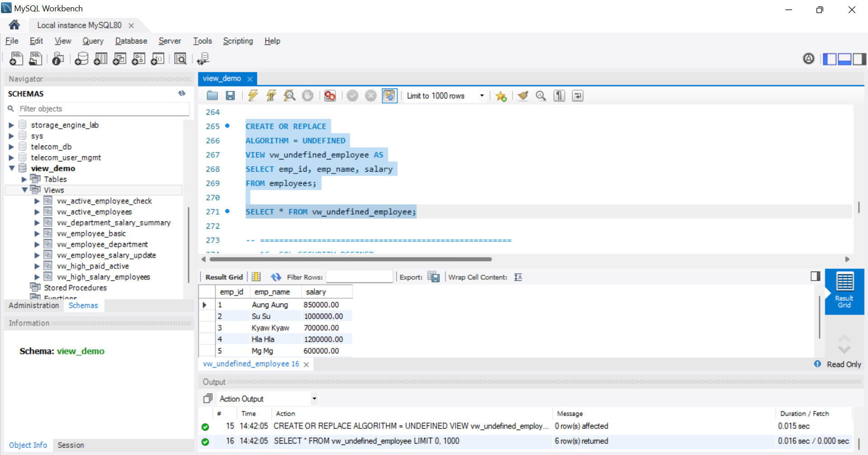Reconnect to DBMS toolbar icon
This screenshot has width=868, height=455.
(x=203, y=59)
